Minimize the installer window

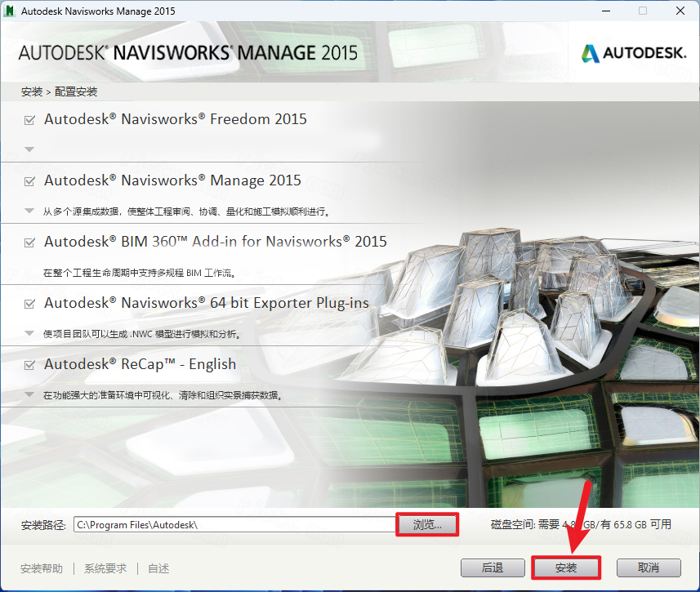606,11
